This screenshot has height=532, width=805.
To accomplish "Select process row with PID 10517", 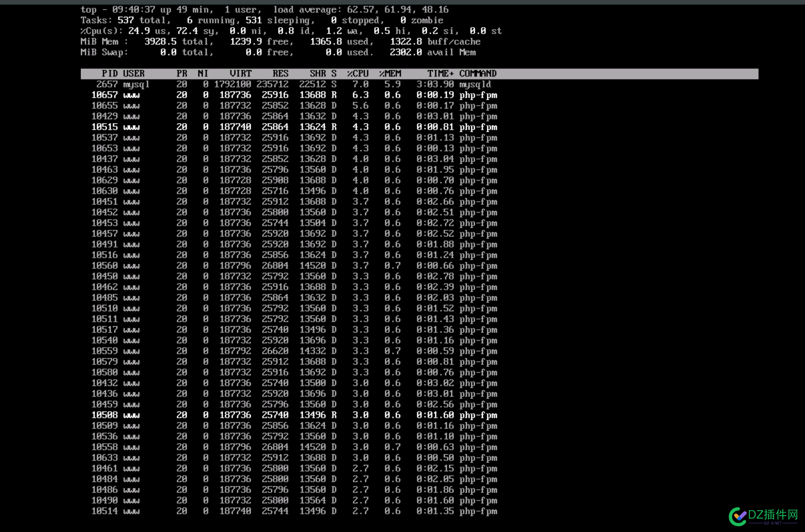I will pos(293,330).
